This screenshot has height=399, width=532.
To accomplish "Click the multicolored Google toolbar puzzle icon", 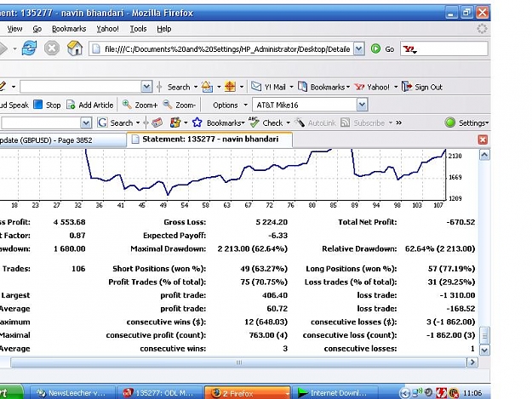I will tap(175, 123).
